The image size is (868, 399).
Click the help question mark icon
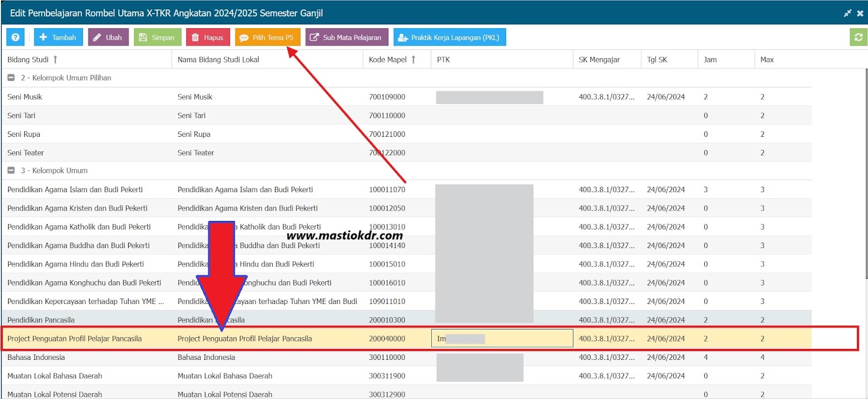tap(15, 37)
